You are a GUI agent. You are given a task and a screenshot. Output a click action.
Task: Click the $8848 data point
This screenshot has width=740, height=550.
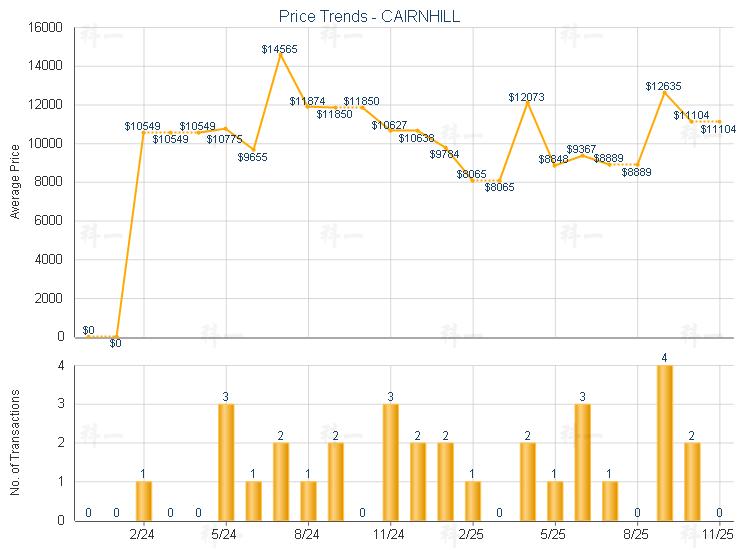(x=554, y=165)
